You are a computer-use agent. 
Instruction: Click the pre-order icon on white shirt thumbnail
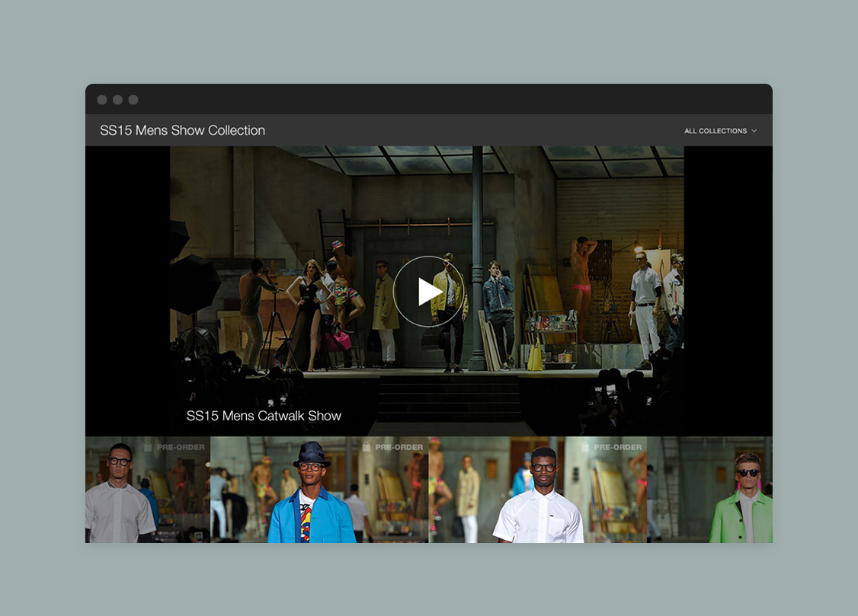[585, 447]
